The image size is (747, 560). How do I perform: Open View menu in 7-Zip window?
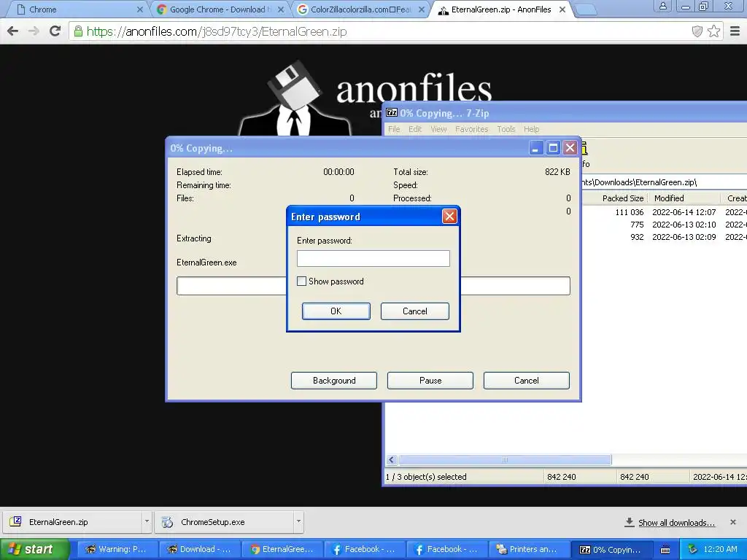point(438,129)
